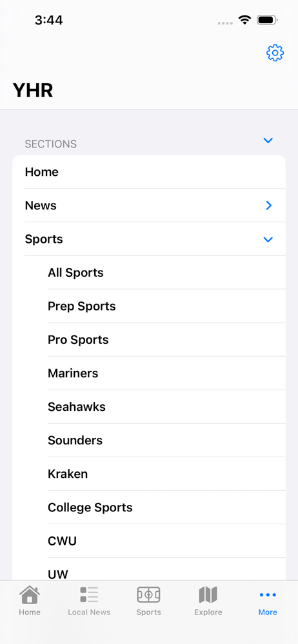Go to Prep Sports
The image size is (298, 644).
pyautogui.click(x=166, y=307)
